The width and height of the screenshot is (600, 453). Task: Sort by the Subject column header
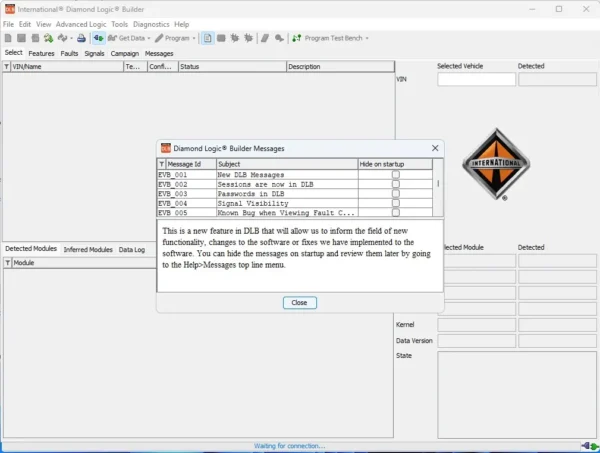click(287, 164)
